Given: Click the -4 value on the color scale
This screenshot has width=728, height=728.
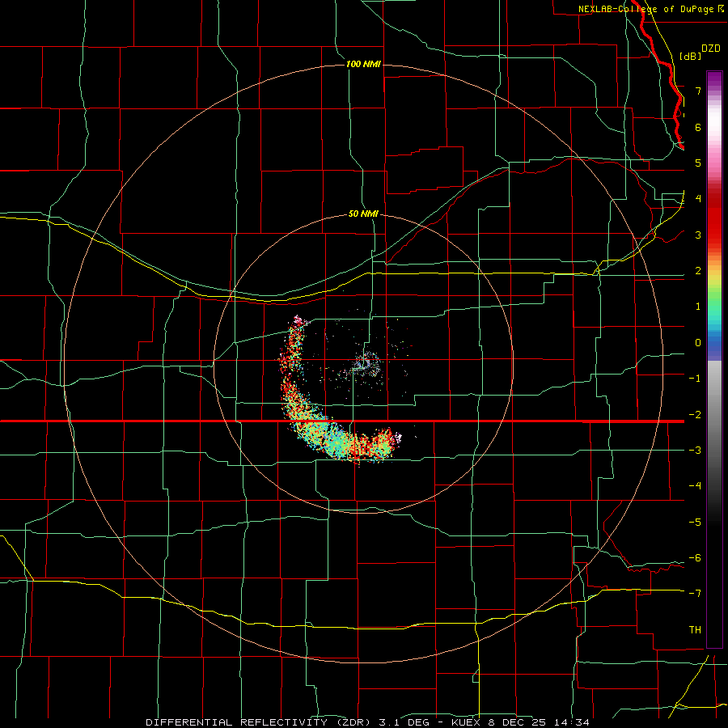Looking at the screenshot, I should 695,486.
